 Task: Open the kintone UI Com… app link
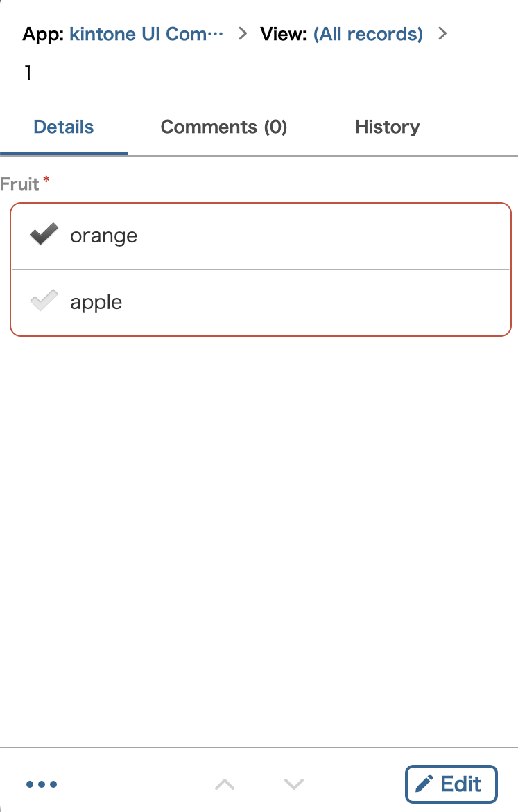[146, 34]
